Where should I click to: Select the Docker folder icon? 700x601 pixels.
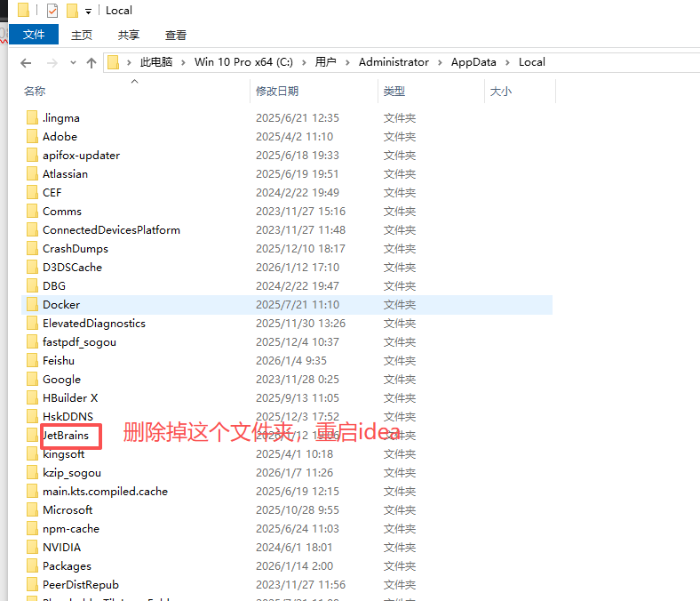[x=32, y=305]
